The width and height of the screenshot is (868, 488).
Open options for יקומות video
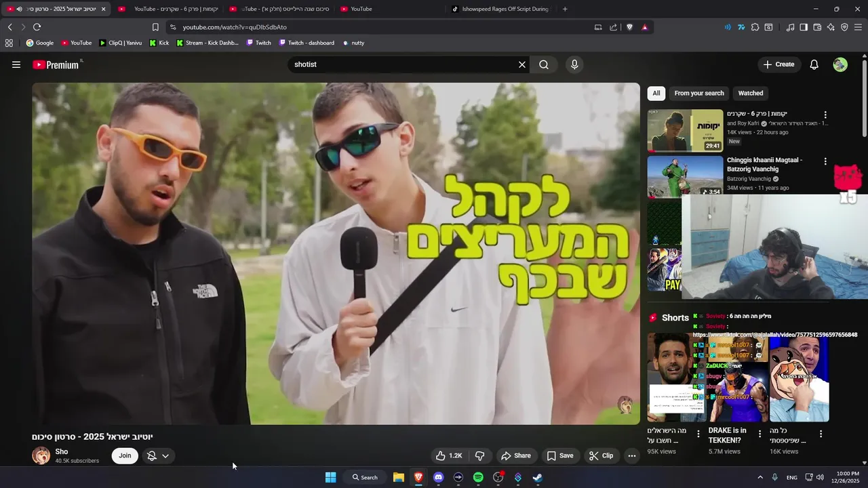coord(825,115)
